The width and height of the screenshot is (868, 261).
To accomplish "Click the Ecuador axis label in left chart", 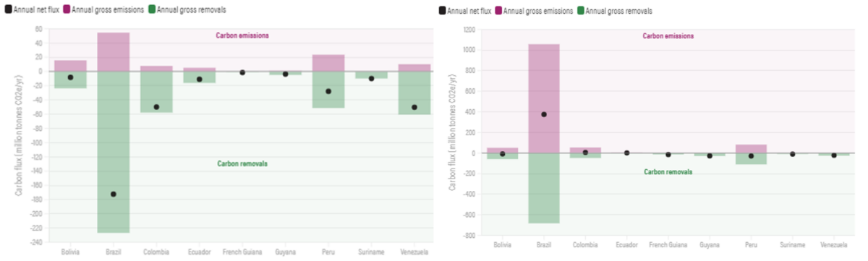I will pyautogui.click(x=199, y=252).
